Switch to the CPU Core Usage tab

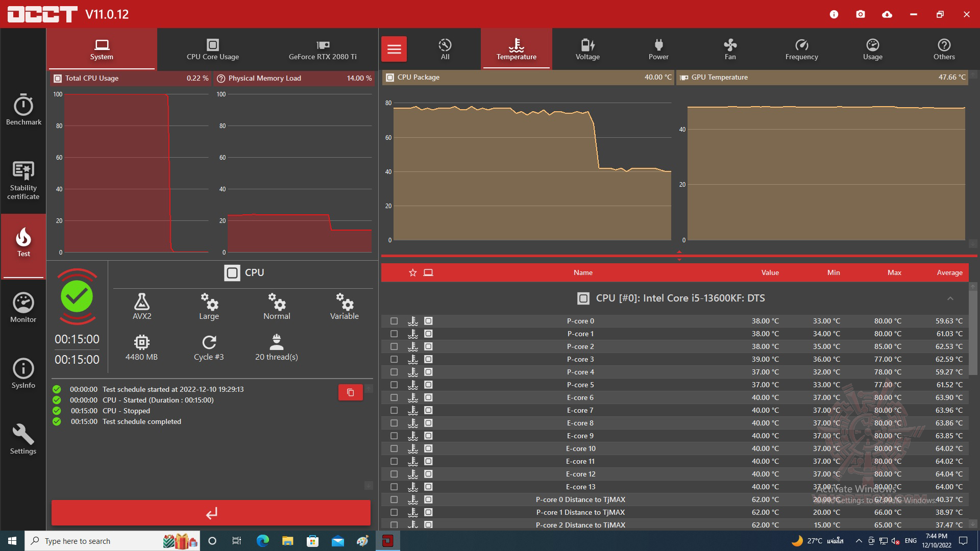tap(213, 49)
